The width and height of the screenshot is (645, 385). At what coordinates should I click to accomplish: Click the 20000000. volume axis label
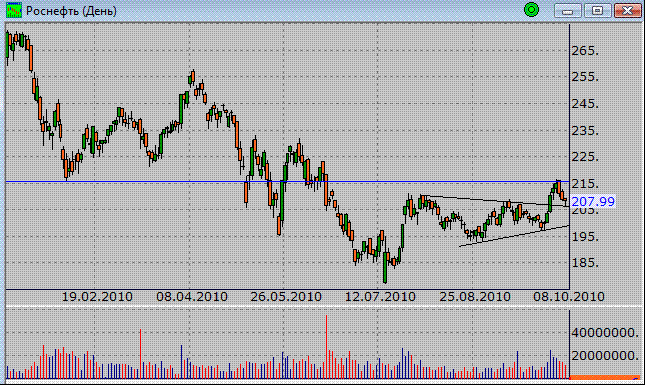[x=605, y=355]
